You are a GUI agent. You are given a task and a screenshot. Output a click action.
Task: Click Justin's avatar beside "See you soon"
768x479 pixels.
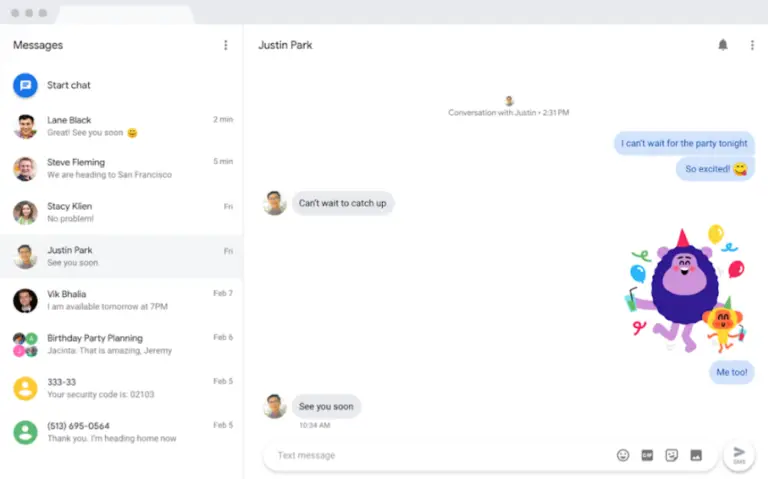(275, 406)
